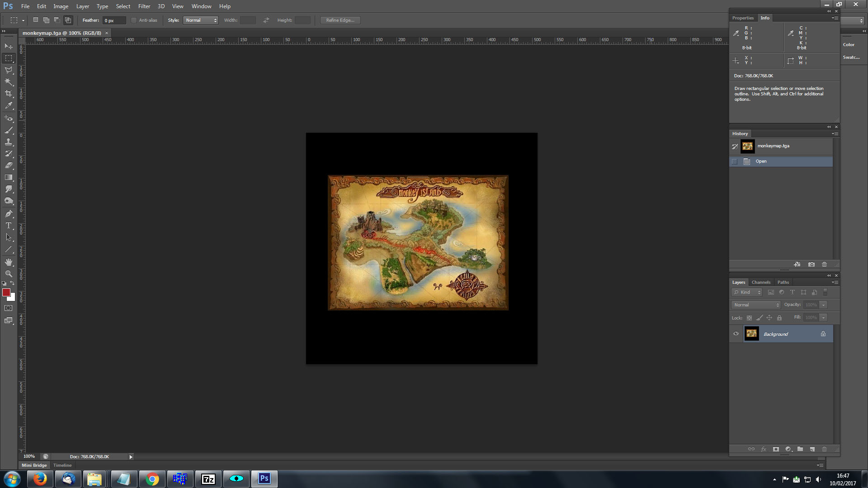This screenshot has height=488, width=868.
Task: Open the Timeline panel tab
Action: (62, 465)
